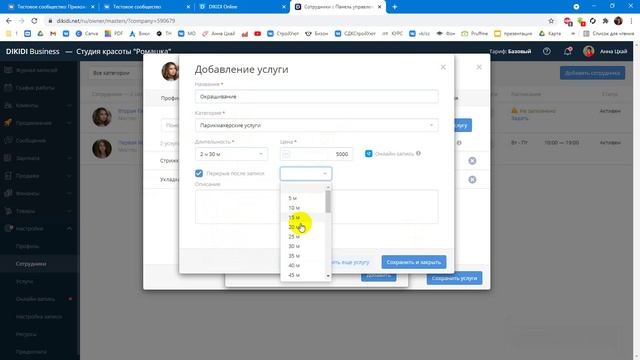Click the price field showing 5000
640x360 pixels.
[316, 154]
